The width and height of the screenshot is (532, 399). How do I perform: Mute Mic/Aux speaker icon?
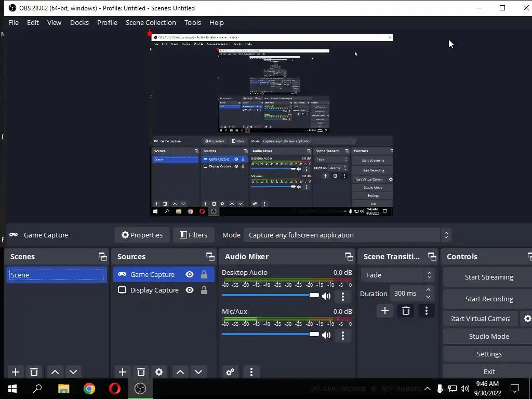coord(326,335)
